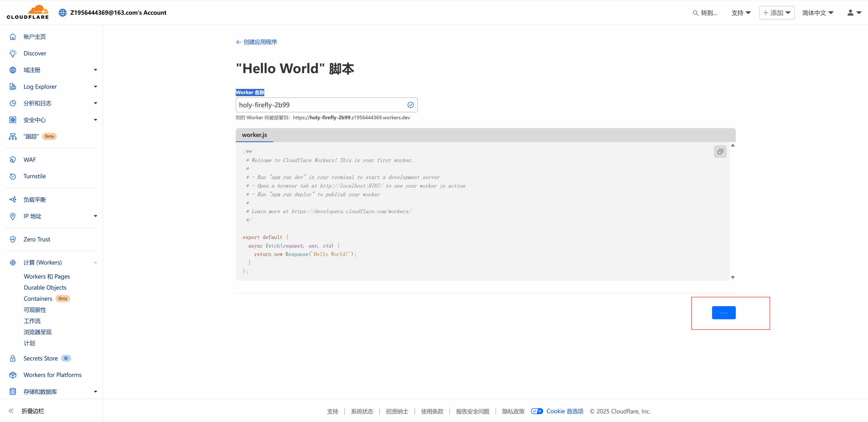Open 可观察性 menu item
This screenshot has width=868, height=422.
(35, 310)
